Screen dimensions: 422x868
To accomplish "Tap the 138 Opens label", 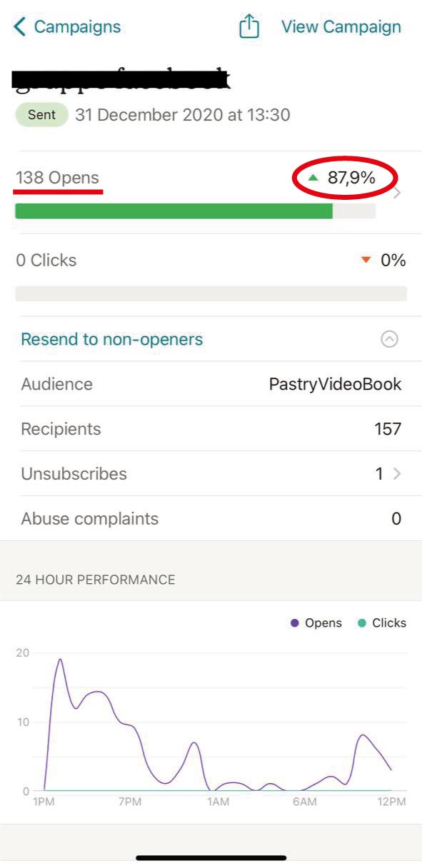I will click(58, 178).
